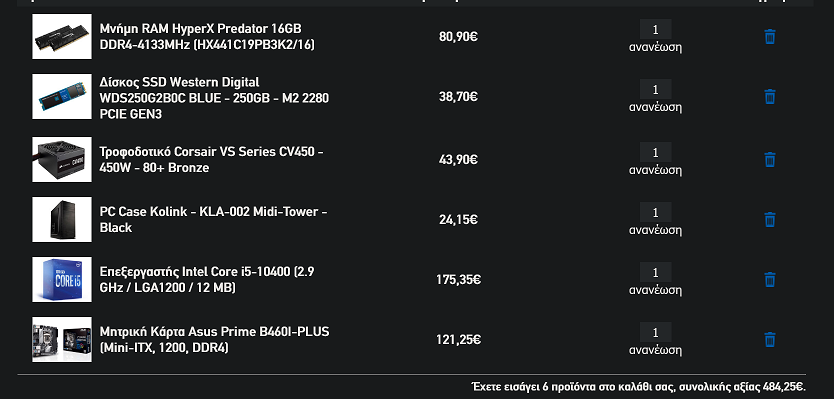
Task: Remove Intel Core i5-10400 using trash icon
Action: [x=770, y=280]
